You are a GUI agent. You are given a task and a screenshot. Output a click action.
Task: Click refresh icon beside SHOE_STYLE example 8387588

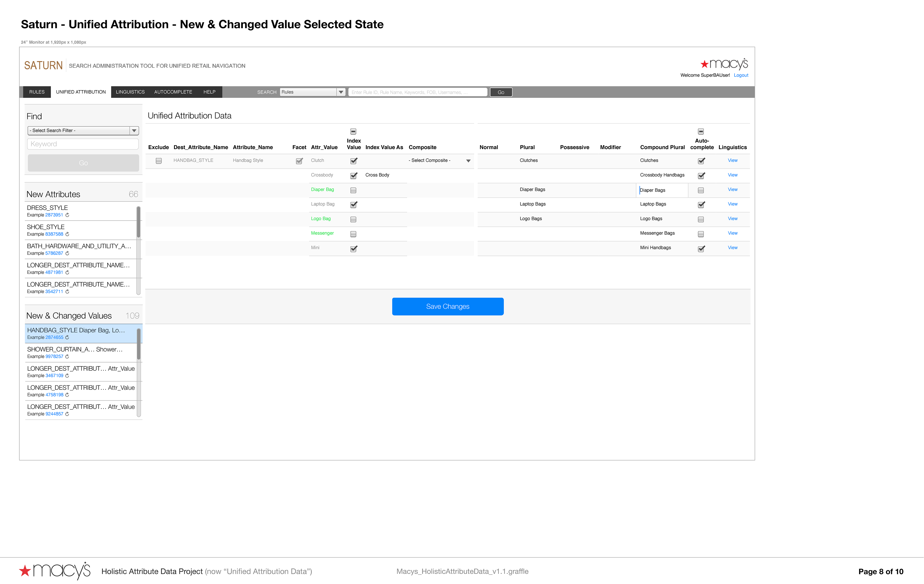point(67,234)
